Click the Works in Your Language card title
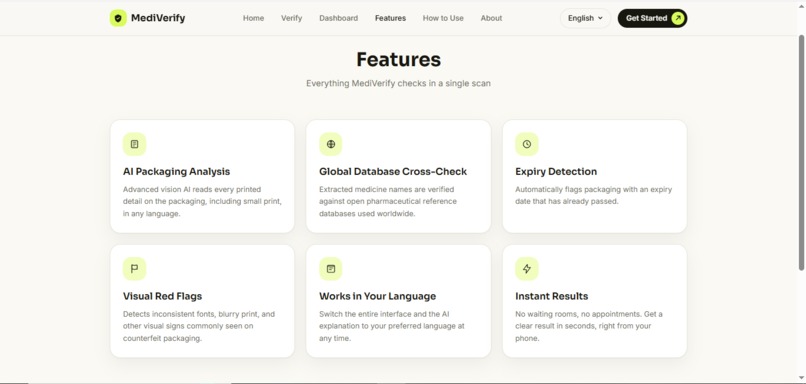The width and height of the screenshot is (806, 384). point(377,296)
